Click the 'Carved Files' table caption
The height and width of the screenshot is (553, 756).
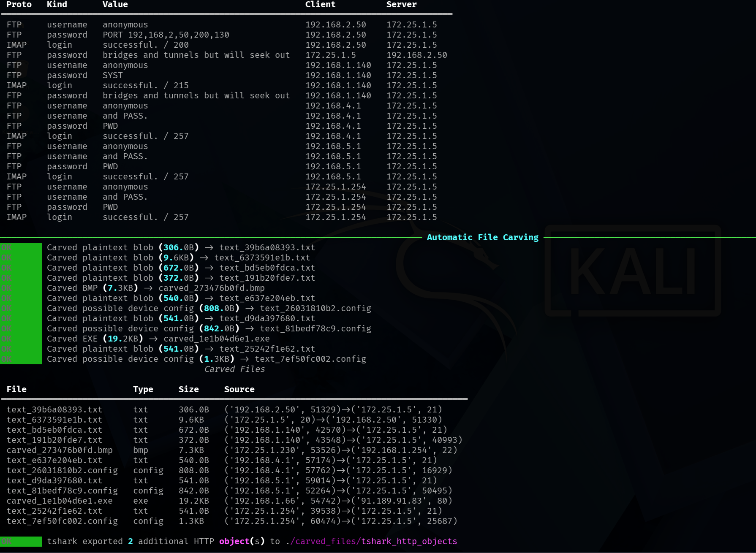[x=234, y=369]
